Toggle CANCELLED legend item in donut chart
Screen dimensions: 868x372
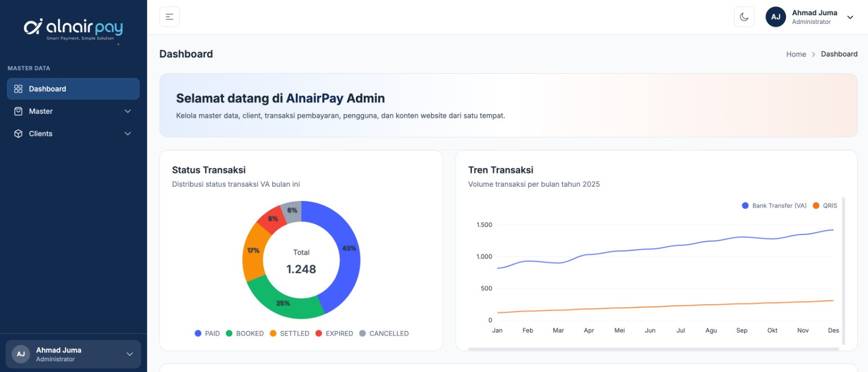[x=384, y=333]
